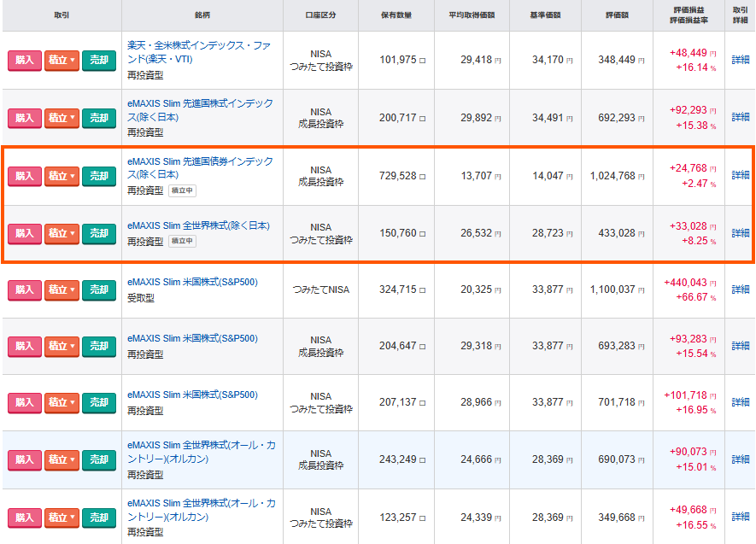This screenshot has width=756, height=544.
Task: Click 売却 for オルカン holding 243,249 units
Action: click(x=99, y=460)
